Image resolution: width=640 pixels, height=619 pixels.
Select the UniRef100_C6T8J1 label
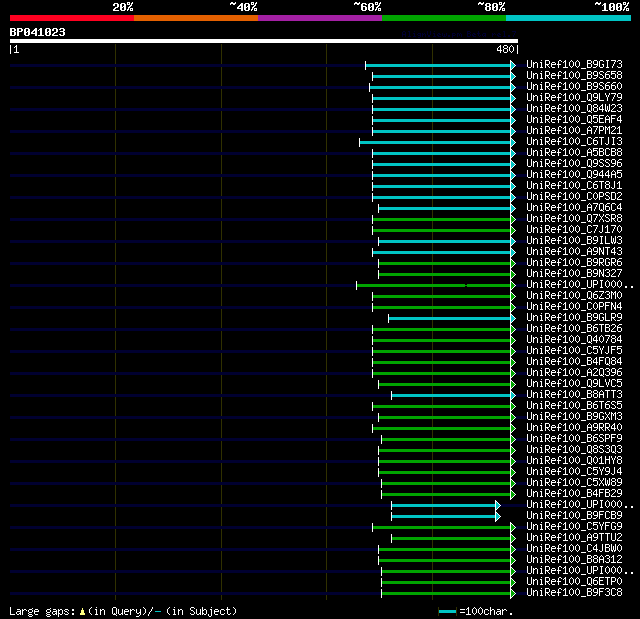click(574, 186)
